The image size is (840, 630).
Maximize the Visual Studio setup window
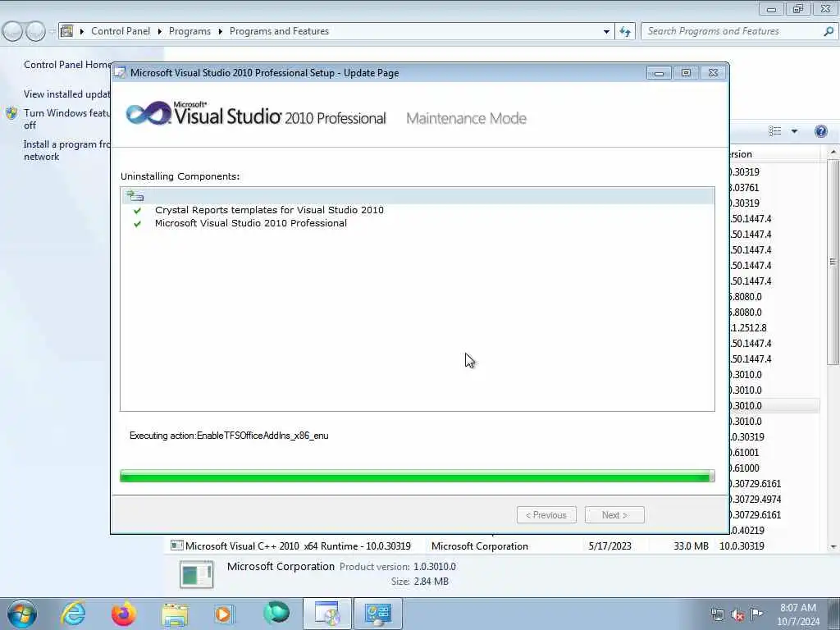686,73
